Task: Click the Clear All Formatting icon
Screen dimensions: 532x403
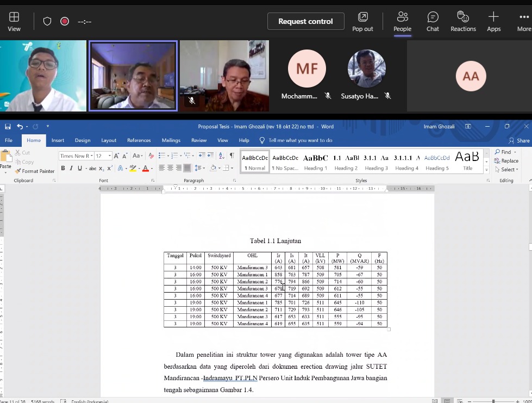Action: (151, 156)
